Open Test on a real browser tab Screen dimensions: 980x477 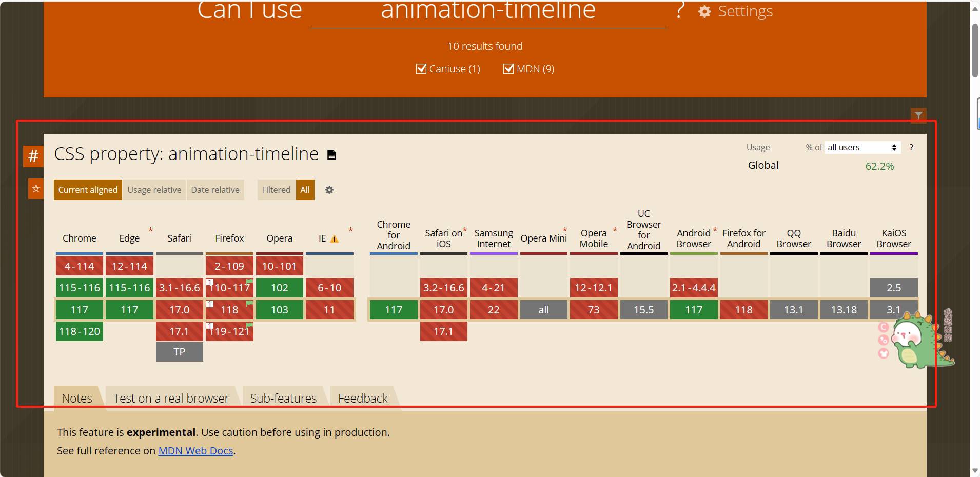(x=171, y=398)
